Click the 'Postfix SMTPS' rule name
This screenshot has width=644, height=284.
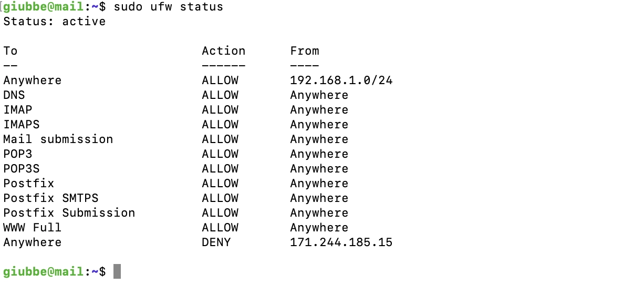(50, 198)
